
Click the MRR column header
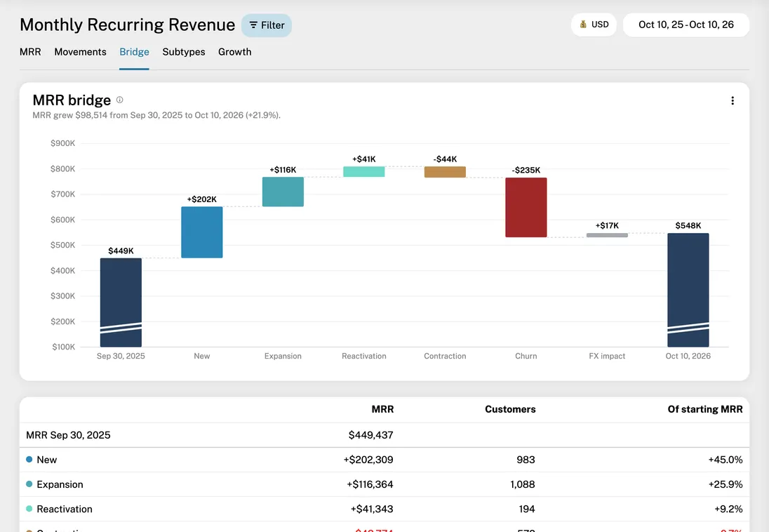(382, 409)
